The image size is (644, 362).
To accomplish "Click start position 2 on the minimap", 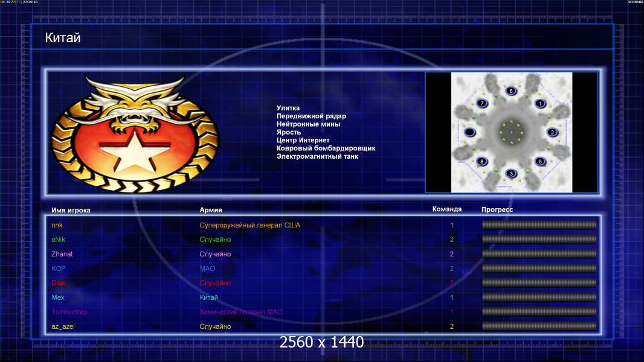I will [552, 132].
